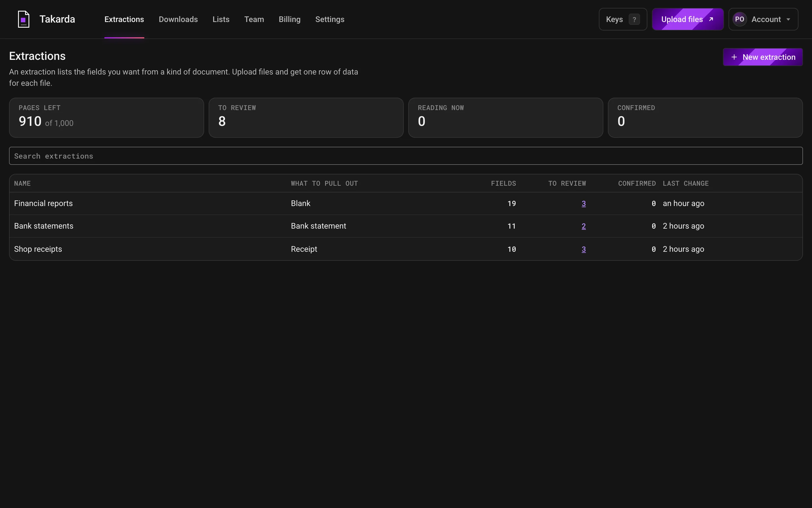This screenshot has width=812, height=508.
Task: Click the Confirmed summary card
Action: click(705, 118)
